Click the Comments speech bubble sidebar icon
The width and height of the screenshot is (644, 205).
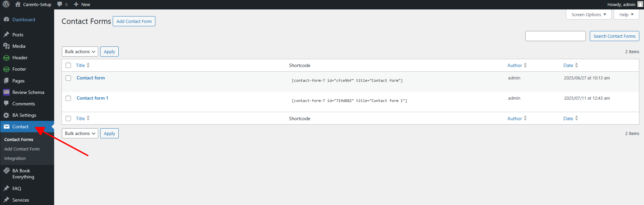[x=6, y=104]
